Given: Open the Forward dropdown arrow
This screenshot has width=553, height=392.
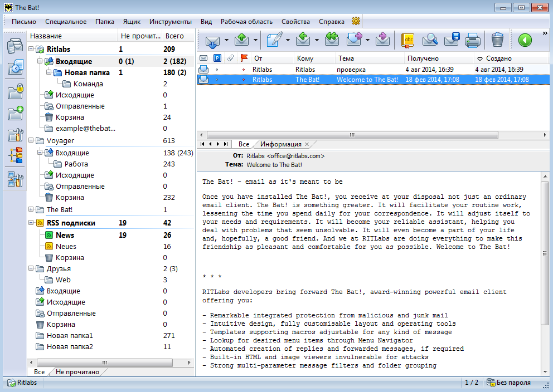Looking at the screenshot, I should 367,40.
